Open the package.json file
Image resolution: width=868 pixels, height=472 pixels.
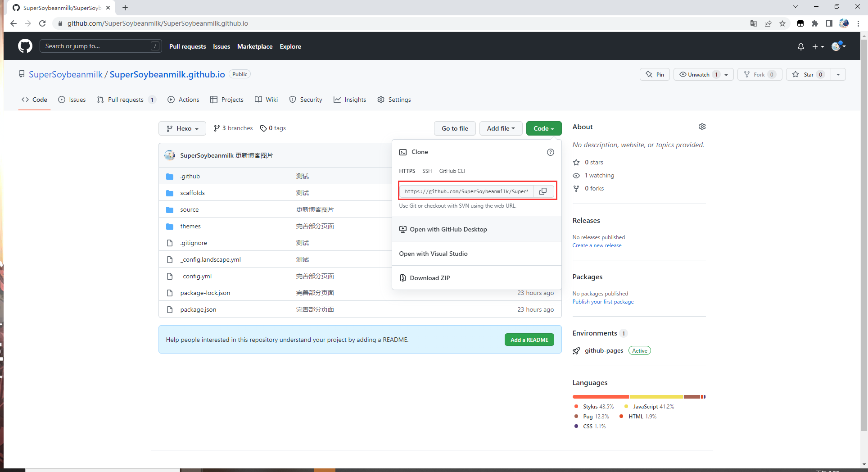click(198, 309)
